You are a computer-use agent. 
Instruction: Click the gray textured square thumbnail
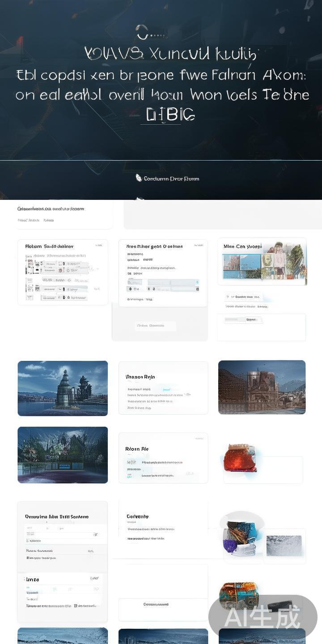(x=284, y=546)
